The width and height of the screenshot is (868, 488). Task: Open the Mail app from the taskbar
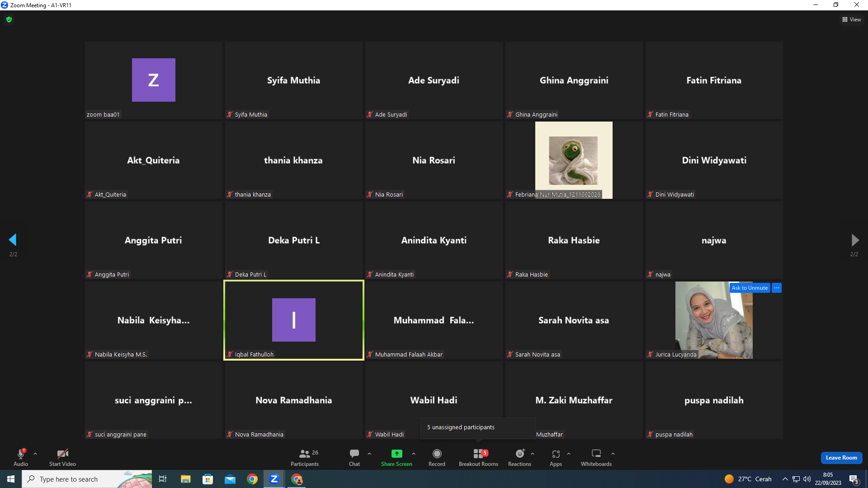tap(230, 479)
